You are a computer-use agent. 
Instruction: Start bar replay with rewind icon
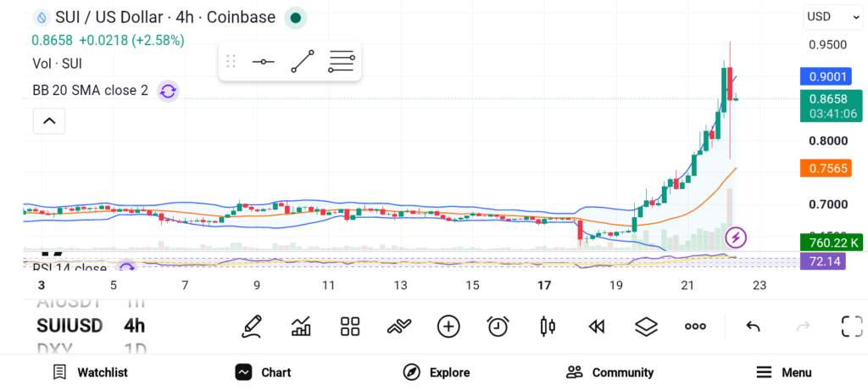(596, 327)
